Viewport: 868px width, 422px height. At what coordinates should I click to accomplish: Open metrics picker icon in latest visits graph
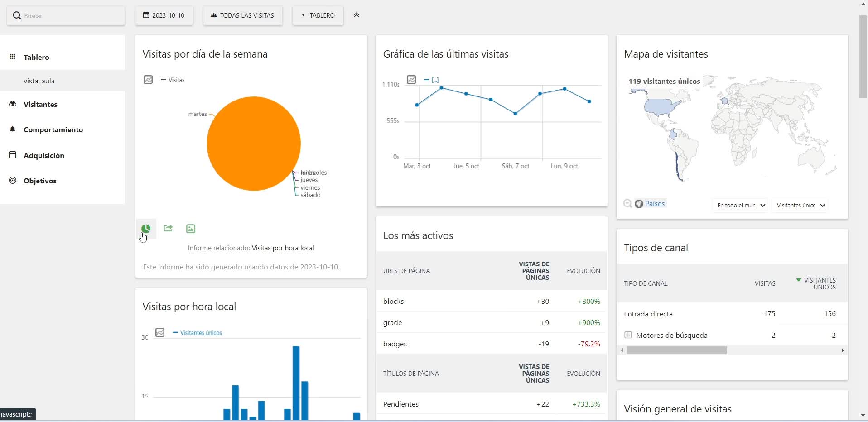[411, 80]
